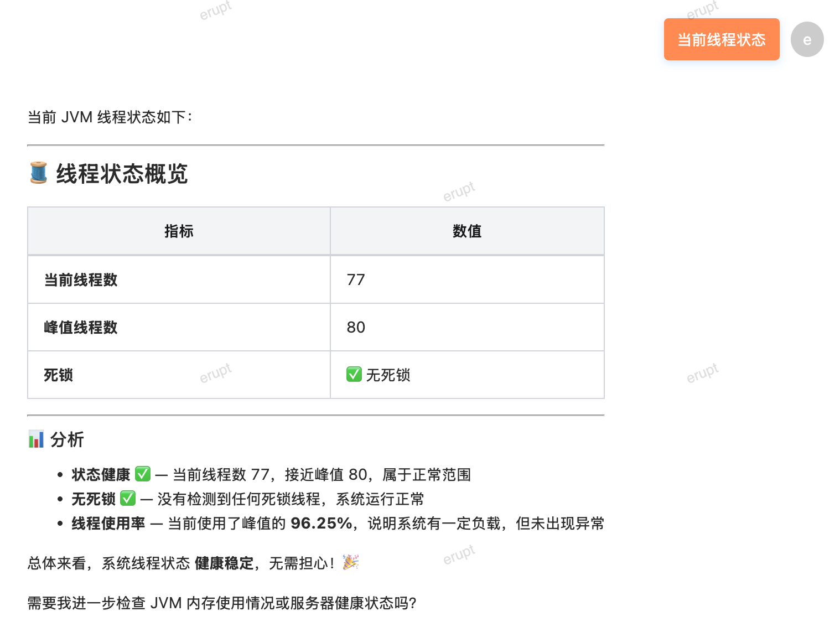The image size is (840, 632).
Task: Click the line 当前 JVM 线程状态如下
Action: pos(110,117)
